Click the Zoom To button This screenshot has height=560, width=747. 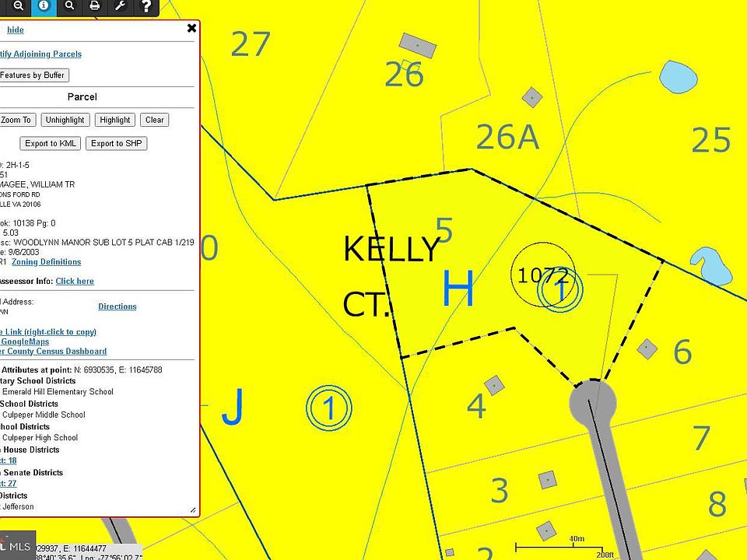(x=17, y=120)
